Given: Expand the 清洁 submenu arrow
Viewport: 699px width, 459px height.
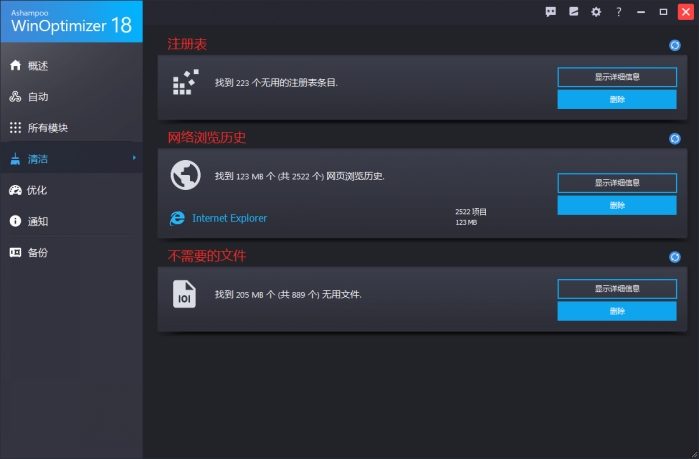Looking at the screenshot, I should tap(134, 158).
